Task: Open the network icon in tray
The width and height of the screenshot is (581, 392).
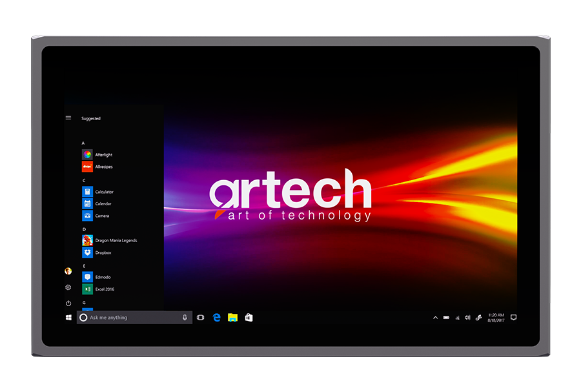Action: tap(457, 318)
